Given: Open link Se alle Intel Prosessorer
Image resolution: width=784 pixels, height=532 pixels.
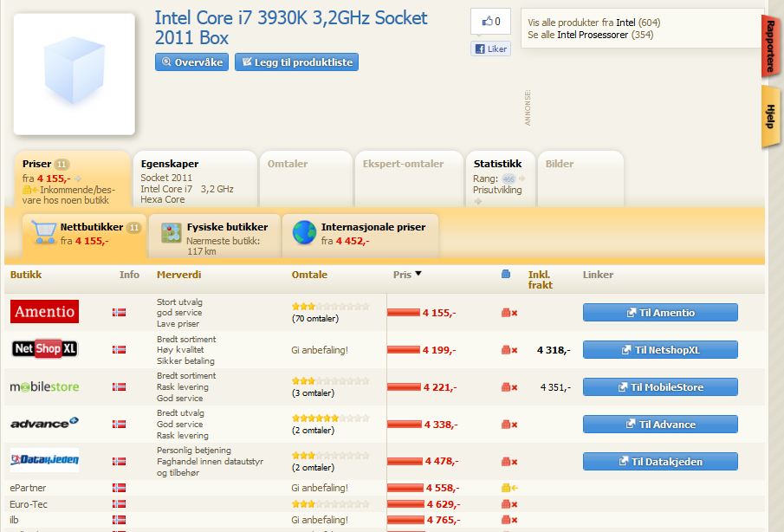Looking at the screenshot, I should [591, 35].
